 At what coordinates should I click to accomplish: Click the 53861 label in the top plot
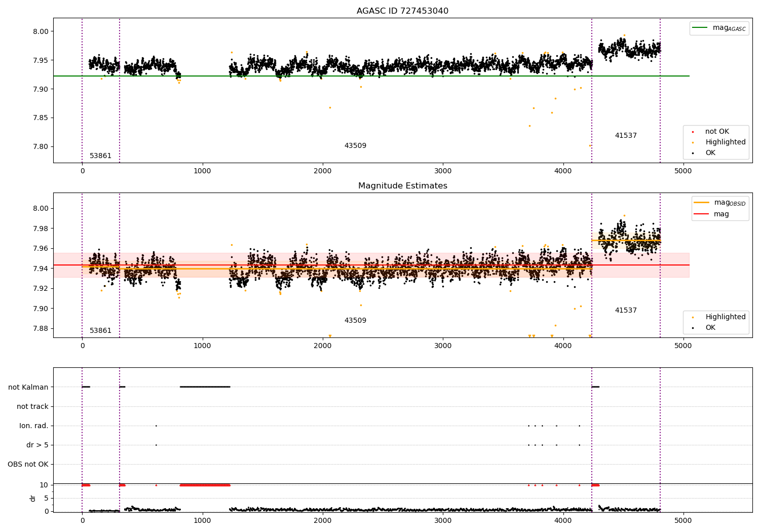[100, 156]
